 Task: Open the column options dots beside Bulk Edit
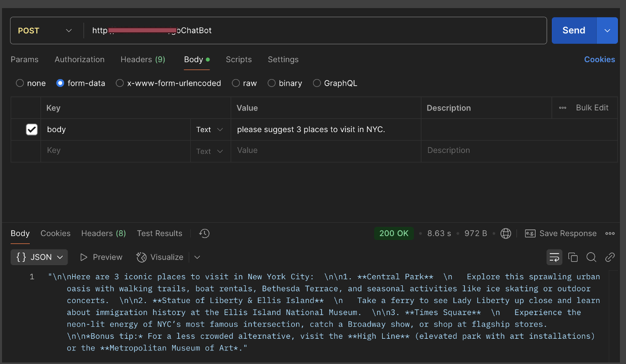pos(562,108)
